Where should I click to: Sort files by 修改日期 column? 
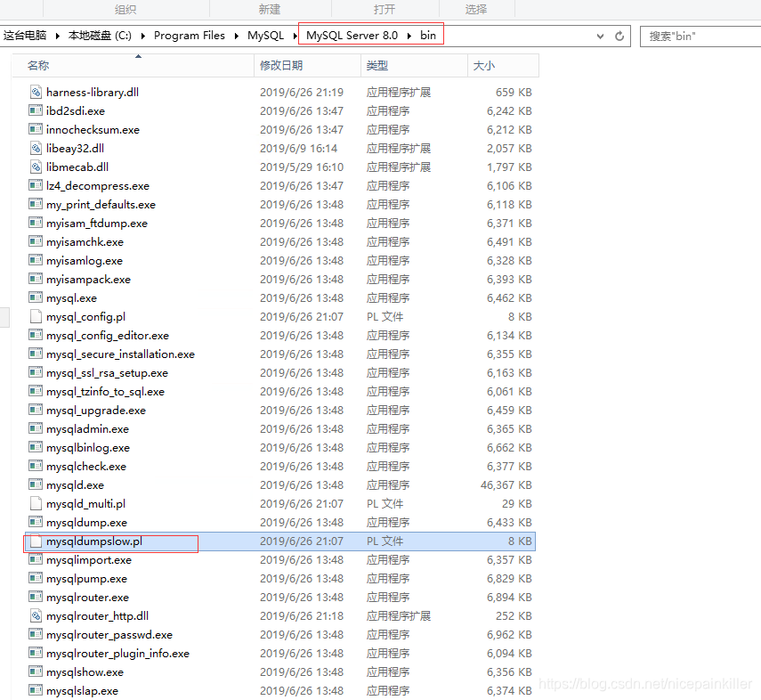coord(307,66)
